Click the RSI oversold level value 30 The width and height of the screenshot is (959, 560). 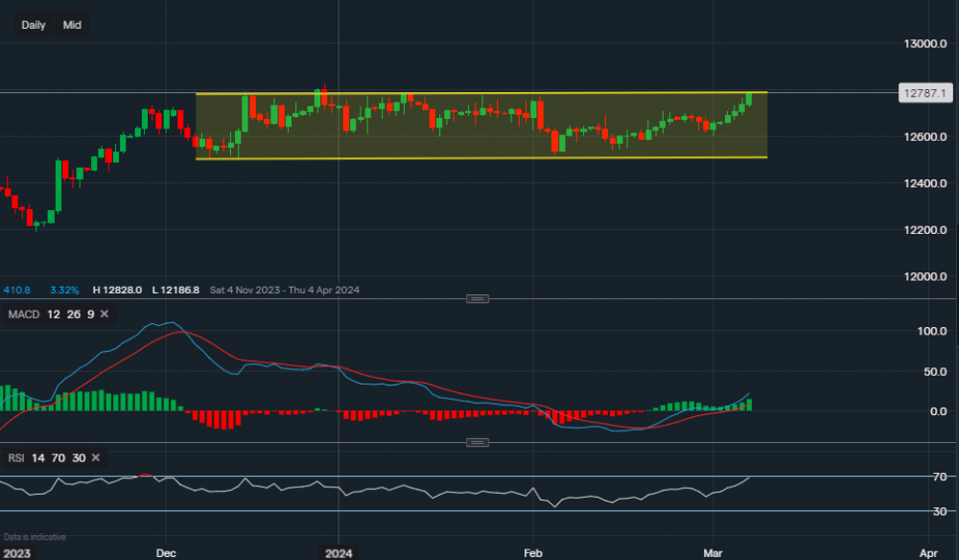78,458
